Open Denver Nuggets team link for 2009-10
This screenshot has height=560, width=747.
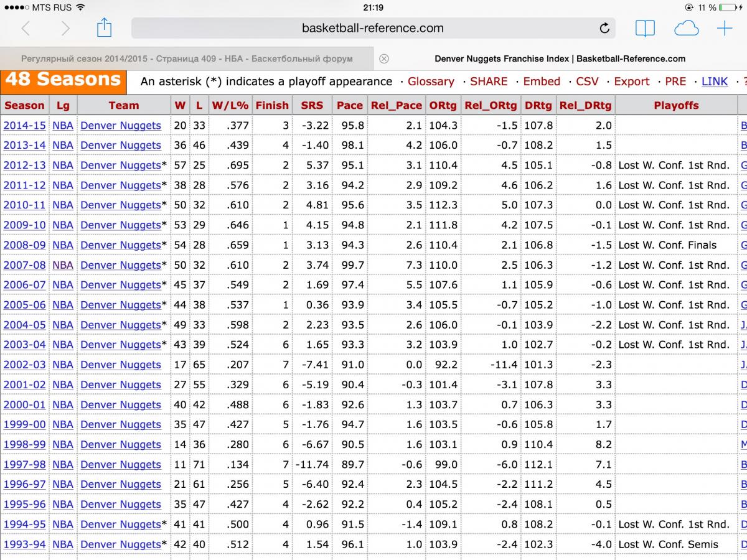121,225
